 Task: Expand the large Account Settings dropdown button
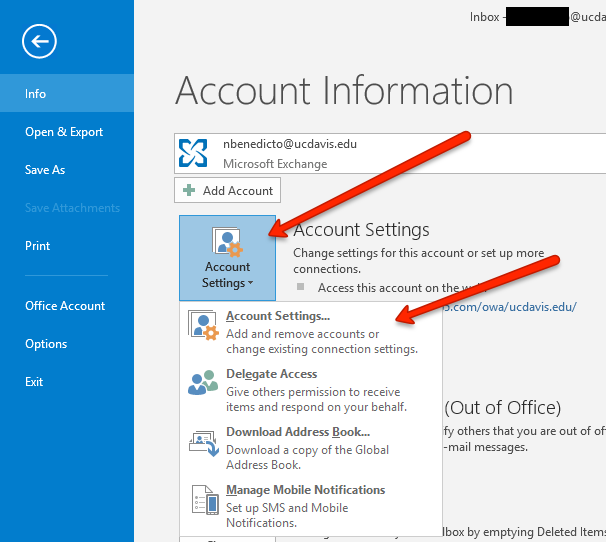[x=227, y=258]
